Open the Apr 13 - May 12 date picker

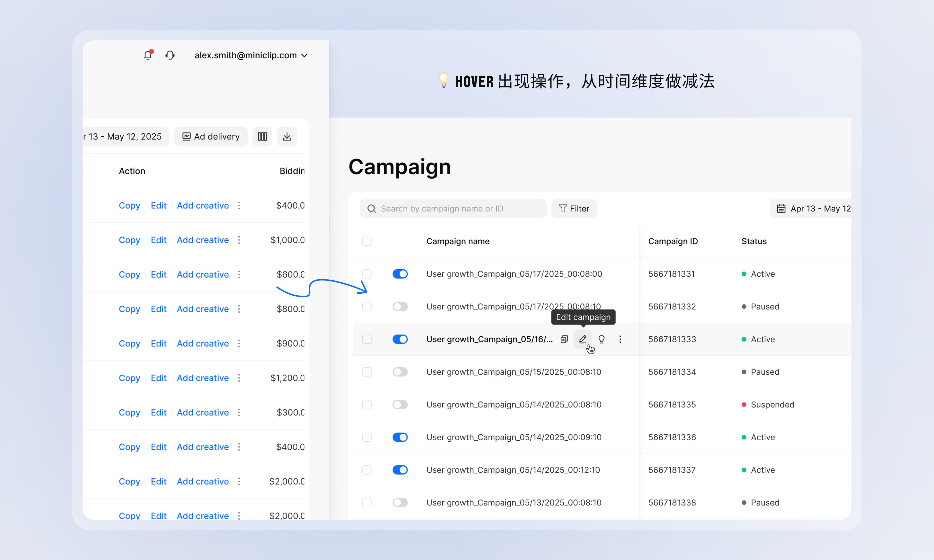pyautogui.click(x=810, y=209)
